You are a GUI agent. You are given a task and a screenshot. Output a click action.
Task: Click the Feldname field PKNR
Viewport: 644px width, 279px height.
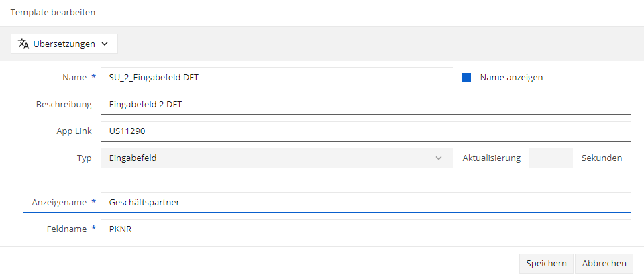pos(366,229)
